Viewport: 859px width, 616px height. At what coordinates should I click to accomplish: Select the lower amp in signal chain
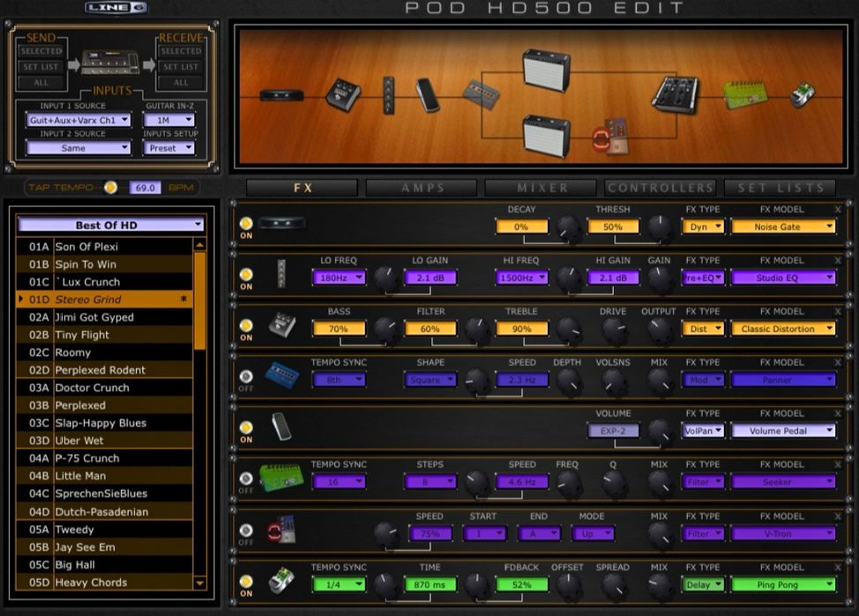(546, 136)
